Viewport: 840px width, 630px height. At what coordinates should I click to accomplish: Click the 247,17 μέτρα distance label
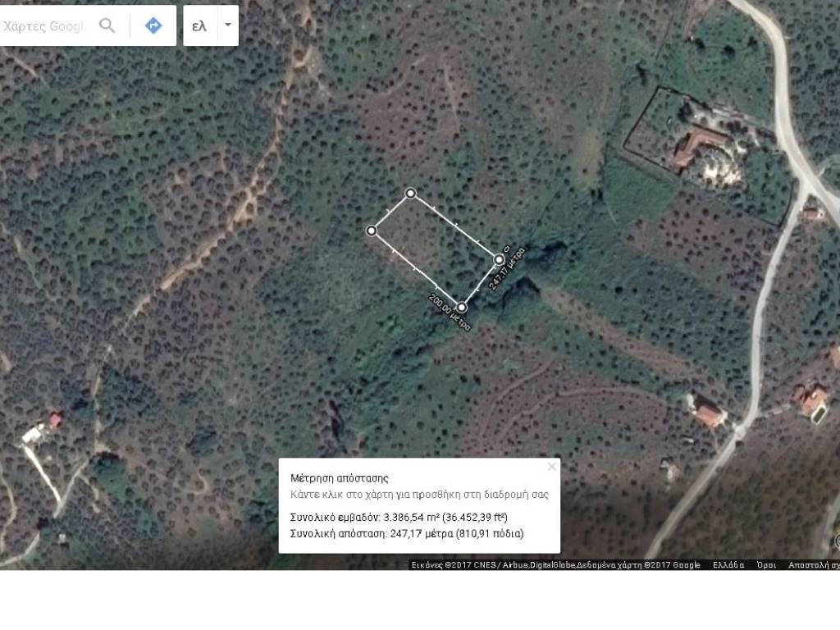tap(506, 267)
